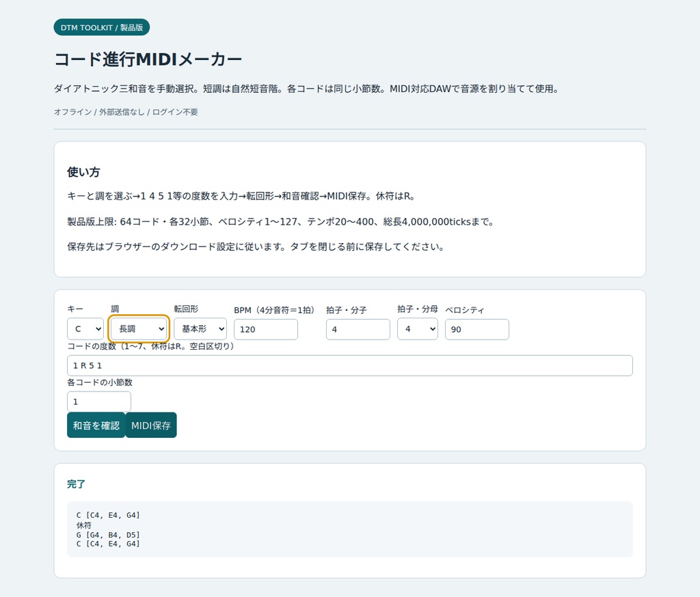This screenshot has height=597, width=700.
Task: Click the 転回形 label
Action: [186, 309]
